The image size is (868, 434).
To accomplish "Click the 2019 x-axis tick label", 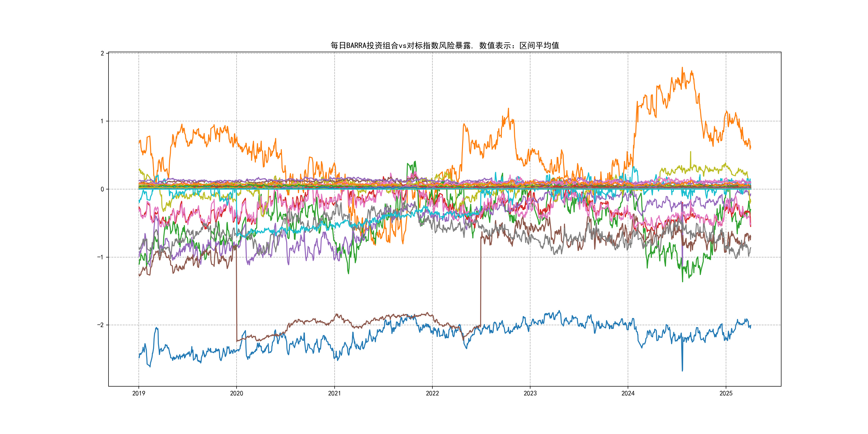I will 139,393.
